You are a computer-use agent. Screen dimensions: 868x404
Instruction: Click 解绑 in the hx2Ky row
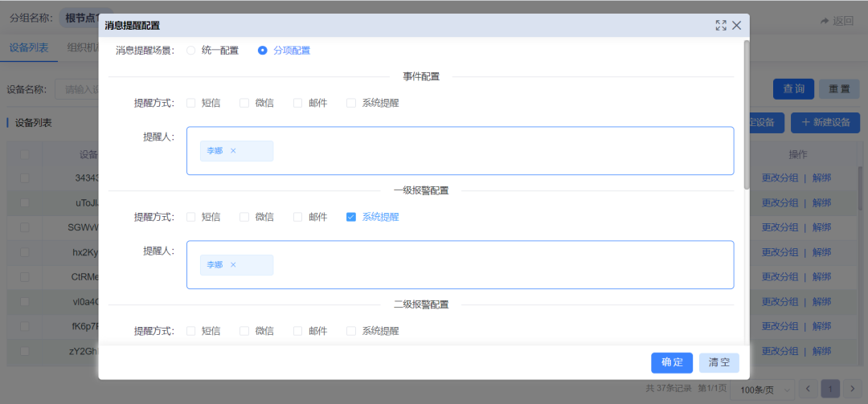point(821,252)
